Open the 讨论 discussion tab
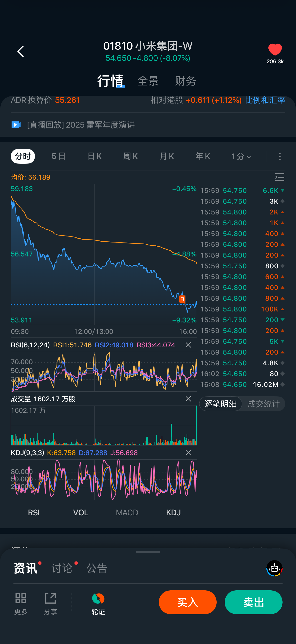296x644 pixels. 62,568
